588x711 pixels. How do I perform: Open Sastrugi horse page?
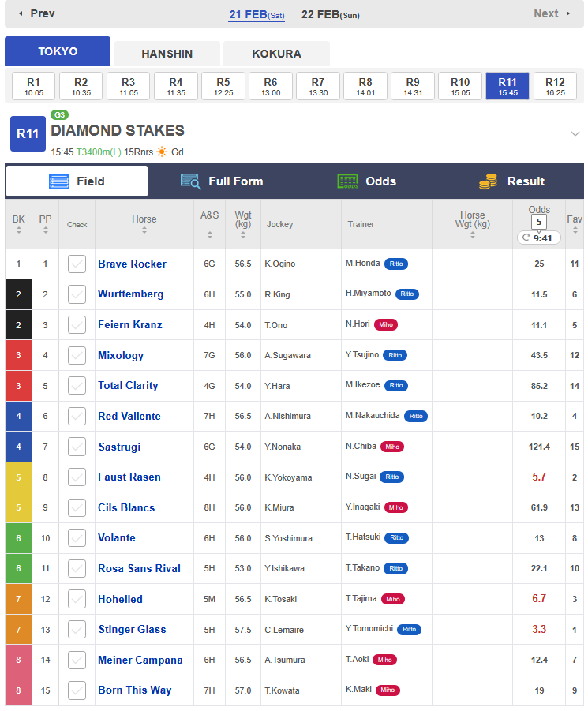120,447
